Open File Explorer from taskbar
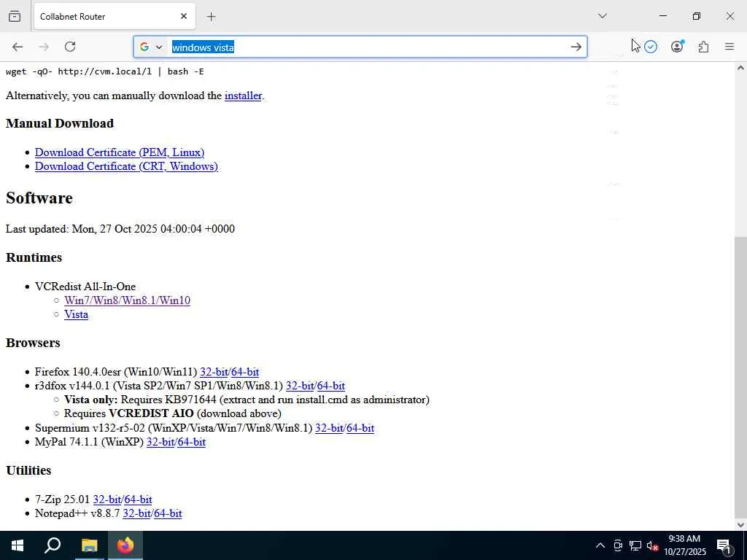Viewport: 747px width, 560px height. coord(89,545)
